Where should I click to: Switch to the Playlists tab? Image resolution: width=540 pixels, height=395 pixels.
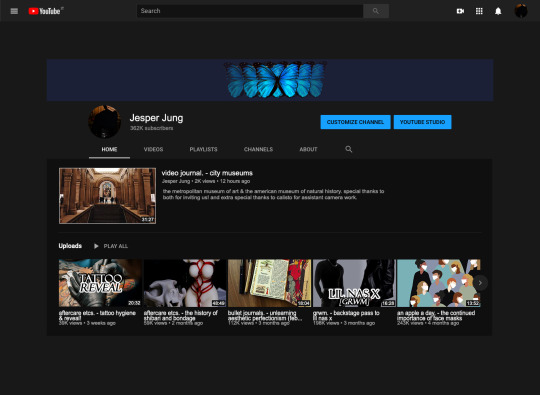click(x=203, y=149)
